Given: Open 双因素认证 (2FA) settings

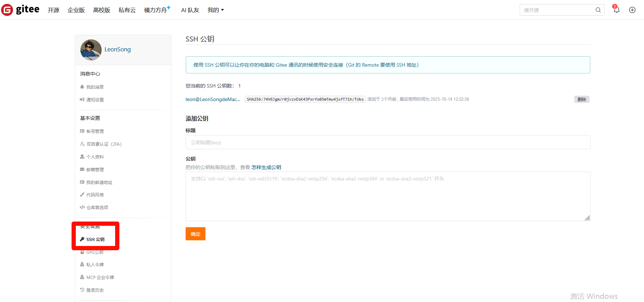Looking at the screenshot, I should click(x=104, y=144).
